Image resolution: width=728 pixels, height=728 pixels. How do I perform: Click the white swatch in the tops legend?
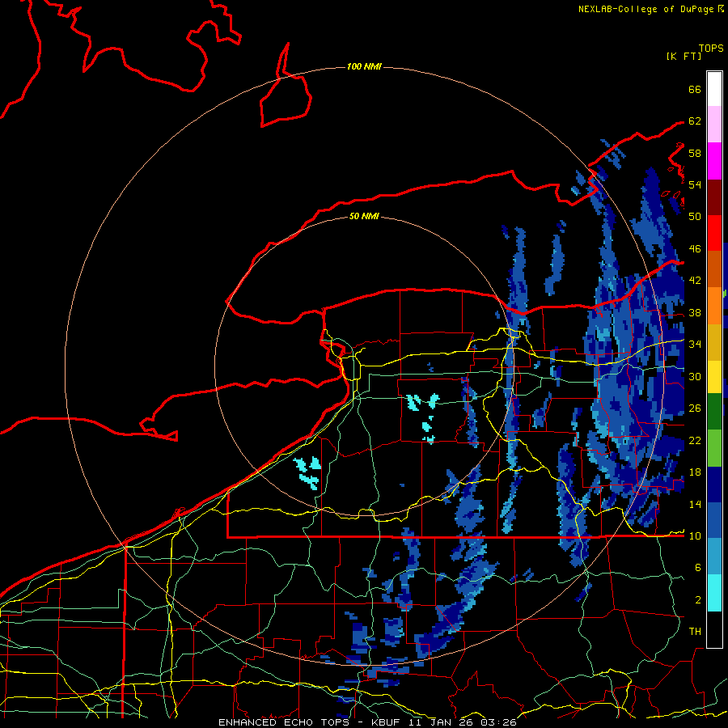point(714,89)
